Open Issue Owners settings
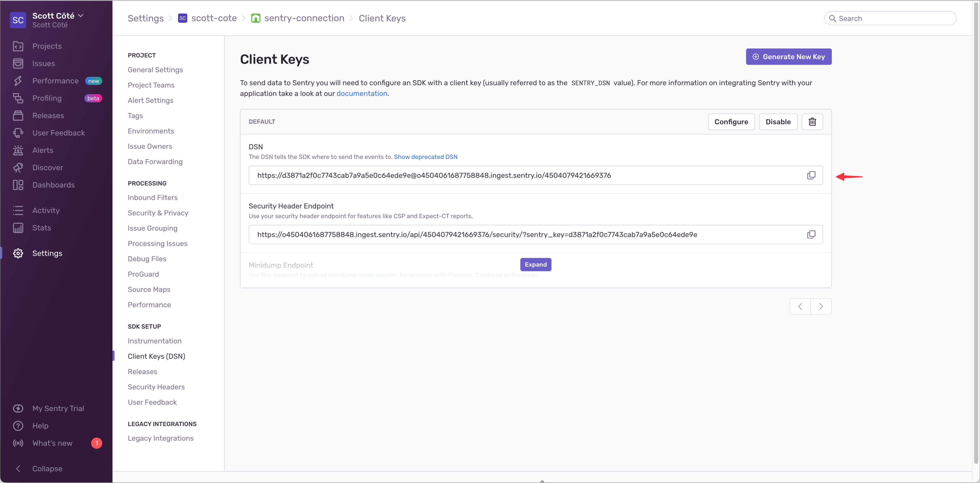The image size is (980, 483). pyautogui.click(x=150, y=146)
